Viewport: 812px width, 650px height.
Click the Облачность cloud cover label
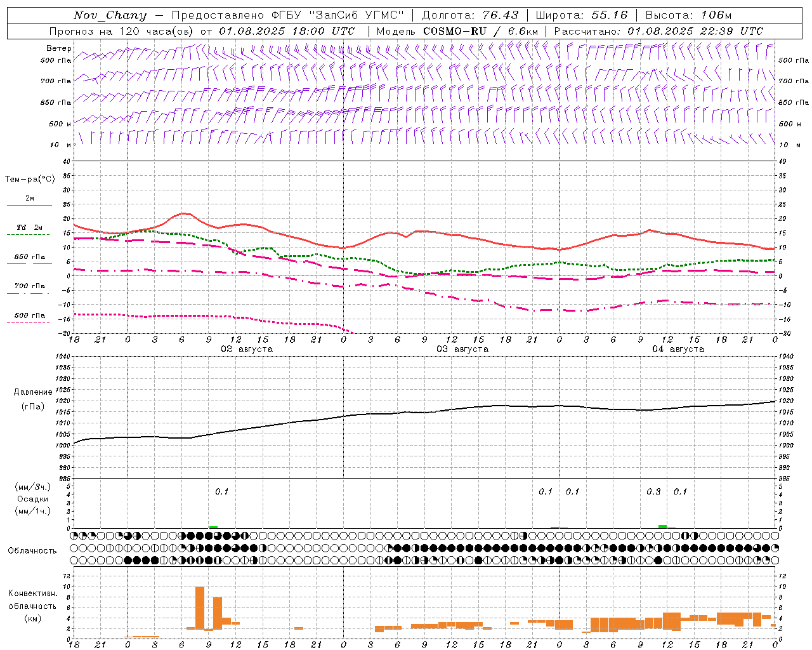[32, 551]
